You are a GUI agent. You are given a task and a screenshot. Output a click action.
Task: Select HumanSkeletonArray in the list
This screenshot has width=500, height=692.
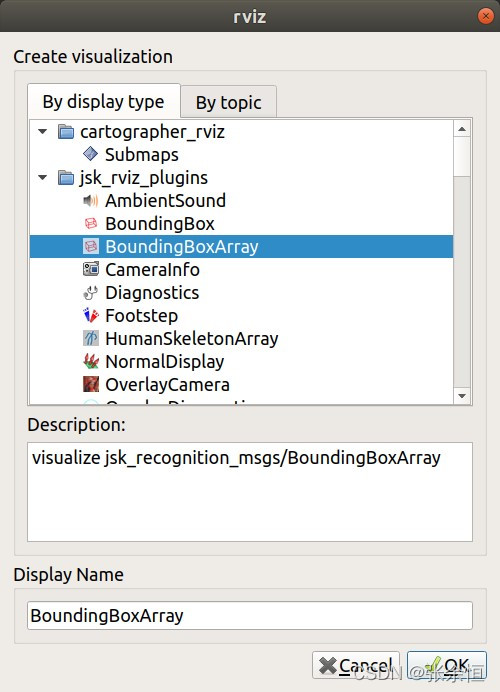click(x=192, y=339)
